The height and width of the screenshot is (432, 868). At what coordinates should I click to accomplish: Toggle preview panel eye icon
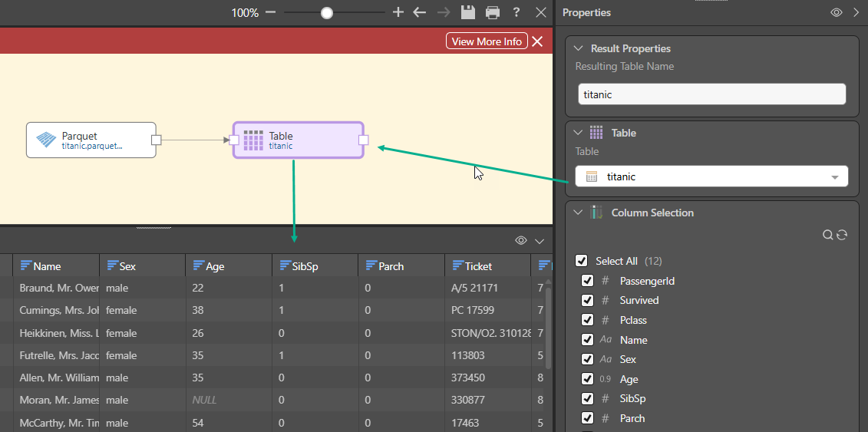521,240
